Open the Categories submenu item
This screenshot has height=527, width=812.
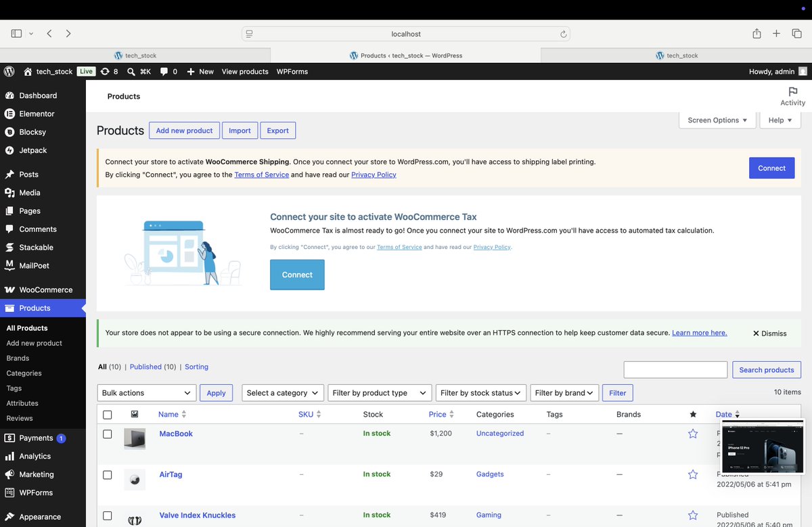[x=24, y=373]
